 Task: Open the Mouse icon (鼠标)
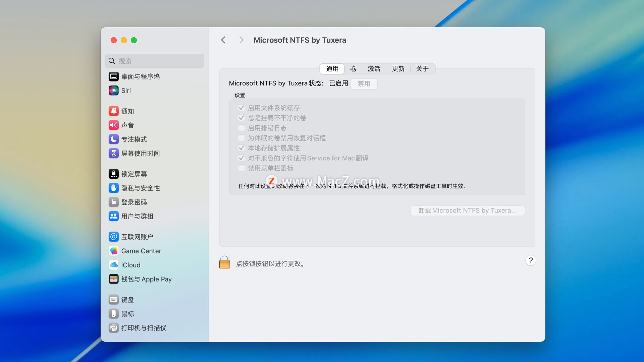tap(114, 314)
